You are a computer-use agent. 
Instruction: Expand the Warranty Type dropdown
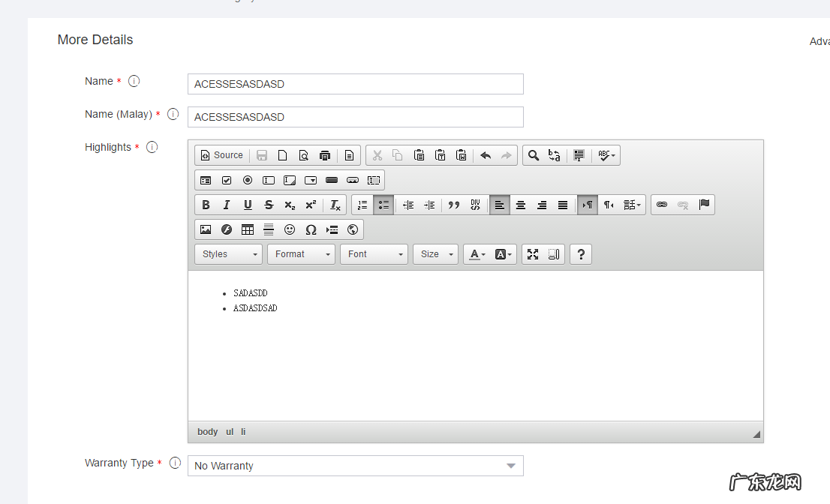[356, 466]
